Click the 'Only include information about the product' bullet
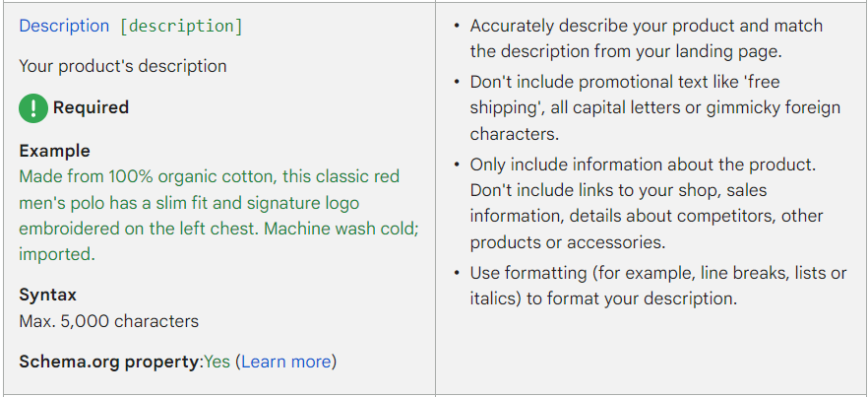Viewport: 868px width, 397px height. (647, 204)
